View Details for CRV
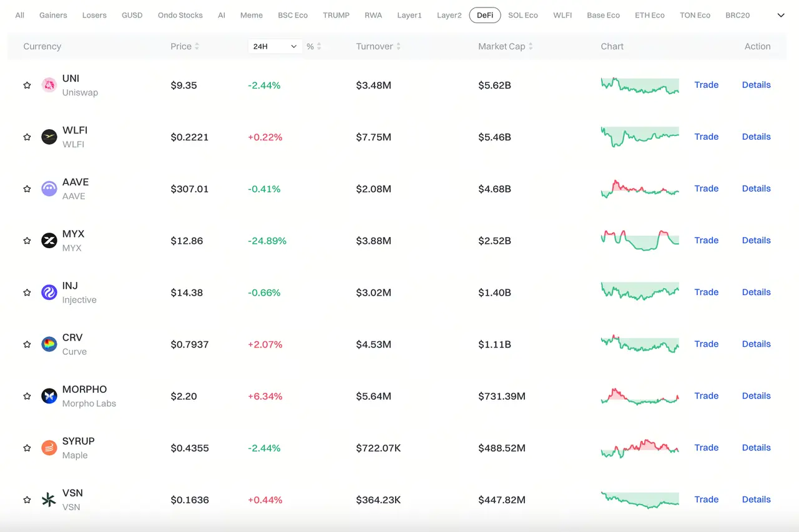This screenshot has height=532, width=799. pyautogui.click(x=757, y=344)
